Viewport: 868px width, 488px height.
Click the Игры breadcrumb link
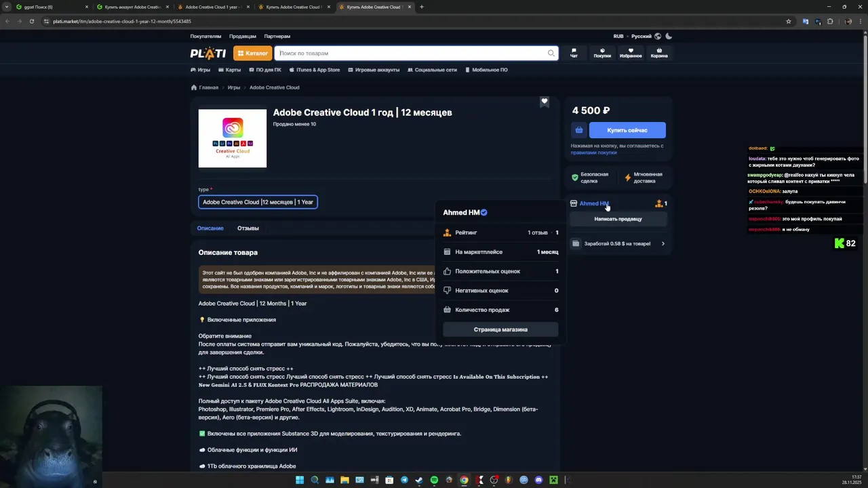click(x=234, y=87)
